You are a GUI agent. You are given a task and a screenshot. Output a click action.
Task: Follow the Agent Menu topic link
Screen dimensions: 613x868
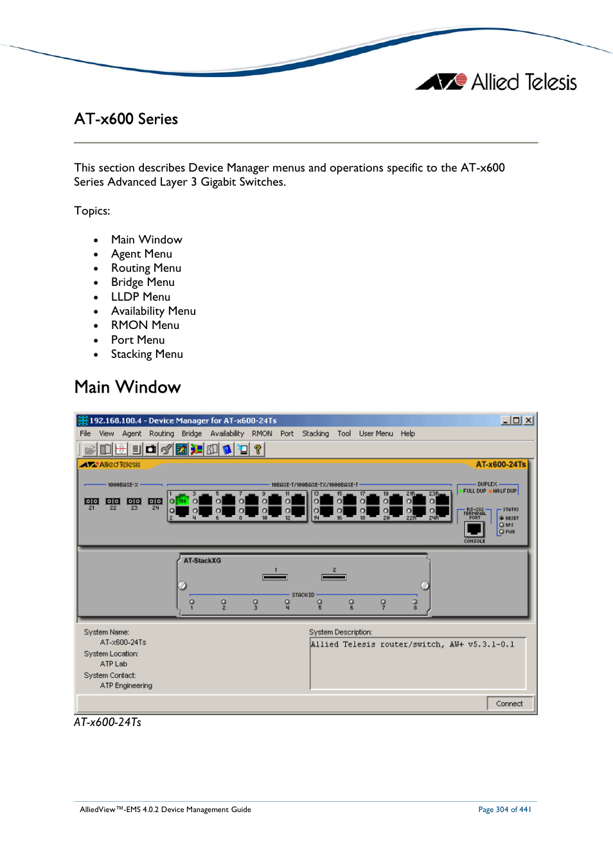(141, 254)
